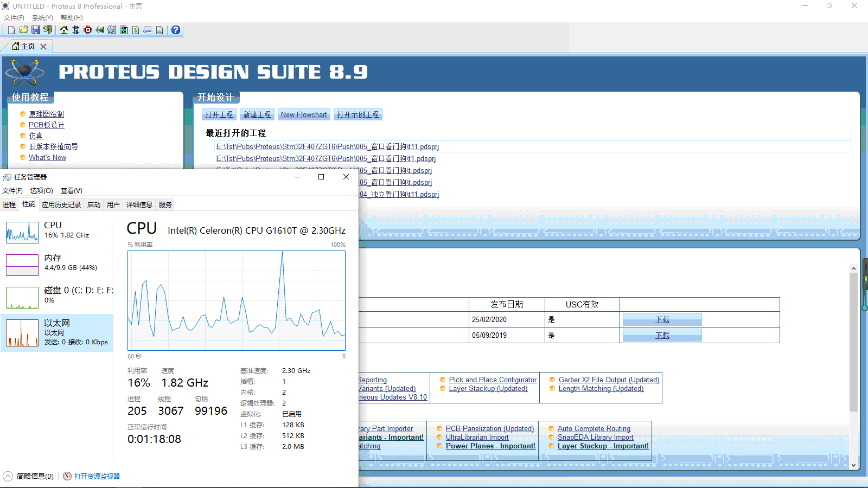Open the What's New link

[x=48, y=158]
